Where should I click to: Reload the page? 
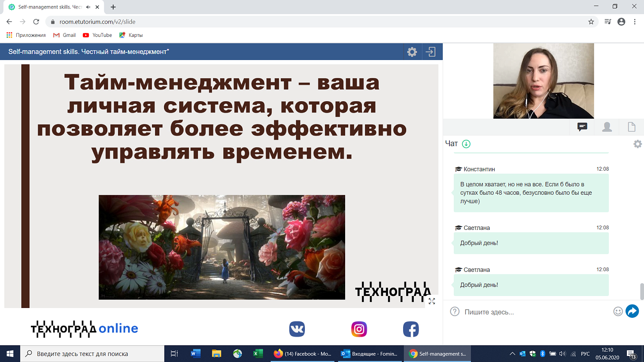tap(36, 21)
